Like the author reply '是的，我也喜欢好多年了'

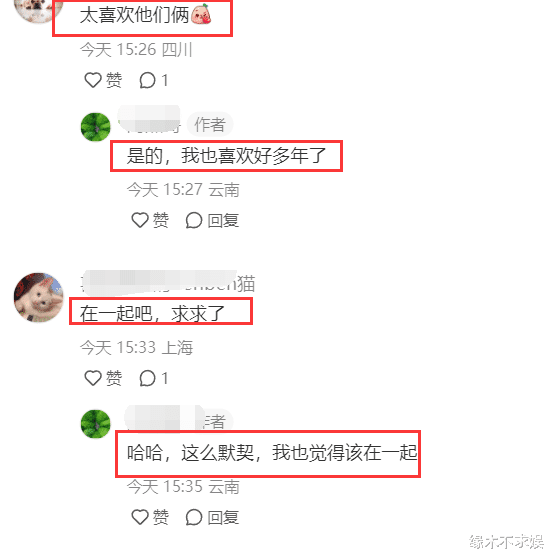[x=140, y=220]
